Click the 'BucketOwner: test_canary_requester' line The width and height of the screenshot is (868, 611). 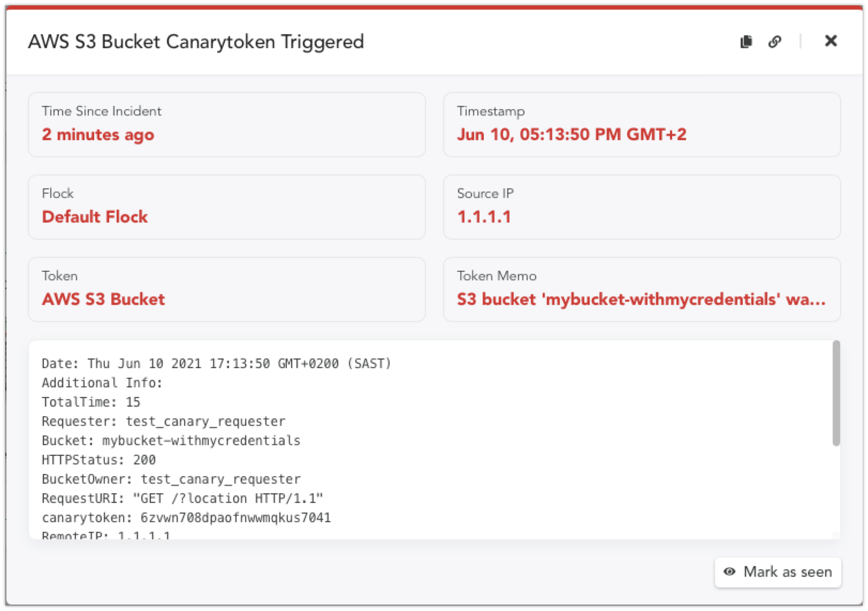171,479
